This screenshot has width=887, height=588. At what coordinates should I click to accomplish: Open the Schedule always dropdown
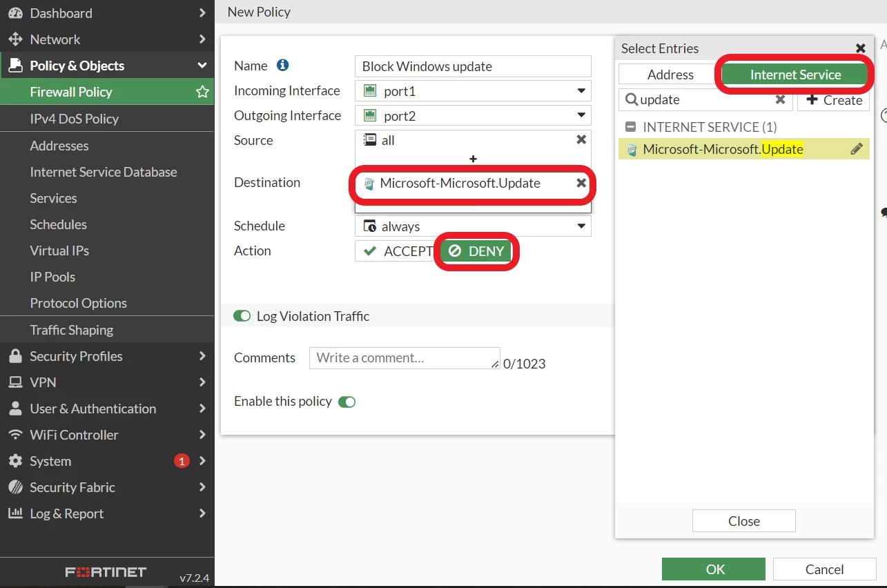coord(473,226)
